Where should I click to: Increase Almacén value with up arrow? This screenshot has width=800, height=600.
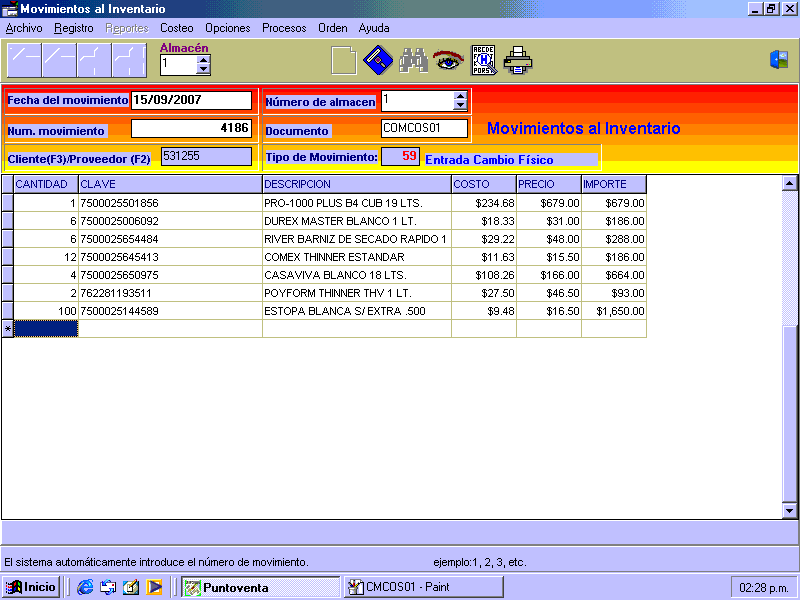point(204,59)
